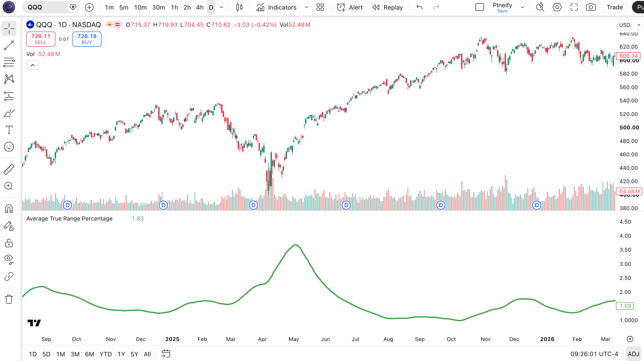
Task: Add a symbol to compare with plus icon
Action: point(89,7)
